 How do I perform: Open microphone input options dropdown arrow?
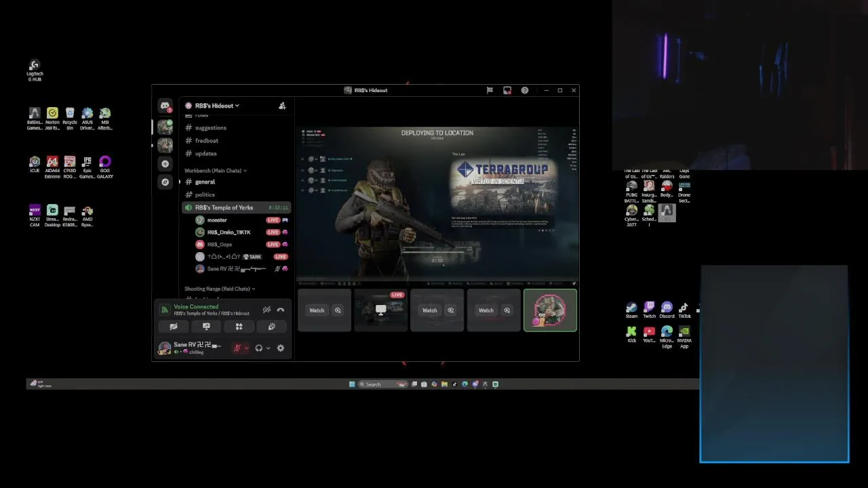(x=246, y=348)
